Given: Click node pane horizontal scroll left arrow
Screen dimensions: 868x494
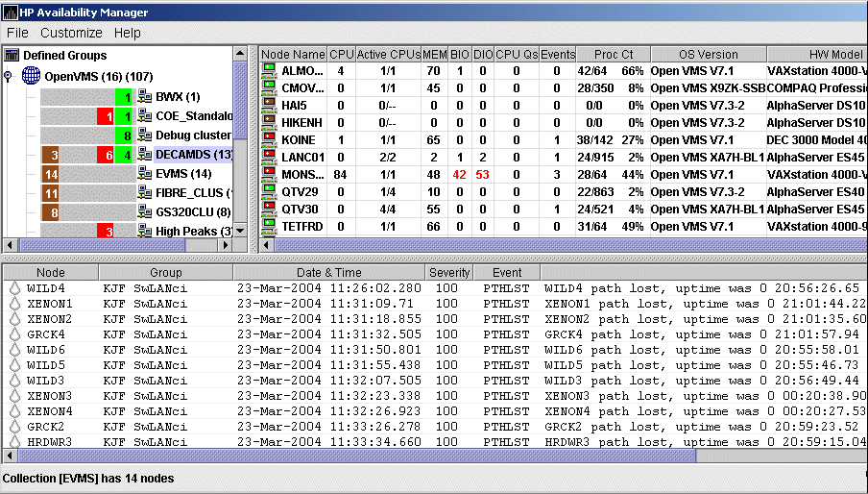Looking at the screenshot, I should pos(267,245).
